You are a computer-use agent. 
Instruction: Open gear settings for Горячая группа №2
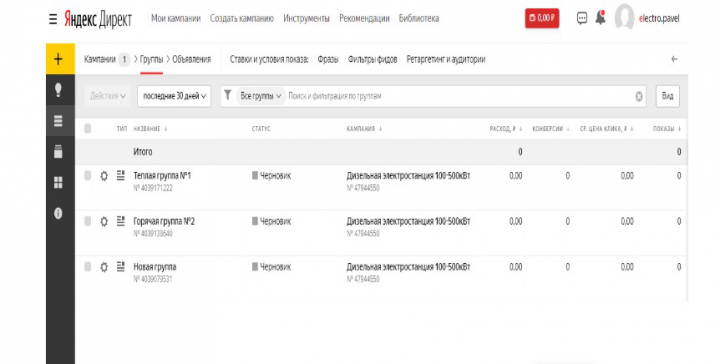104,222
